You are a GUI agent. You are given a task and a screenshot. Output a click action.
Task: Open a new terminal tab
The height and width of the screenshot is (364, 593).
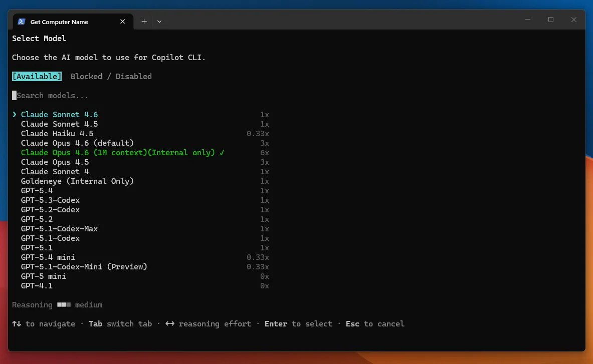(x=144, y=22)
